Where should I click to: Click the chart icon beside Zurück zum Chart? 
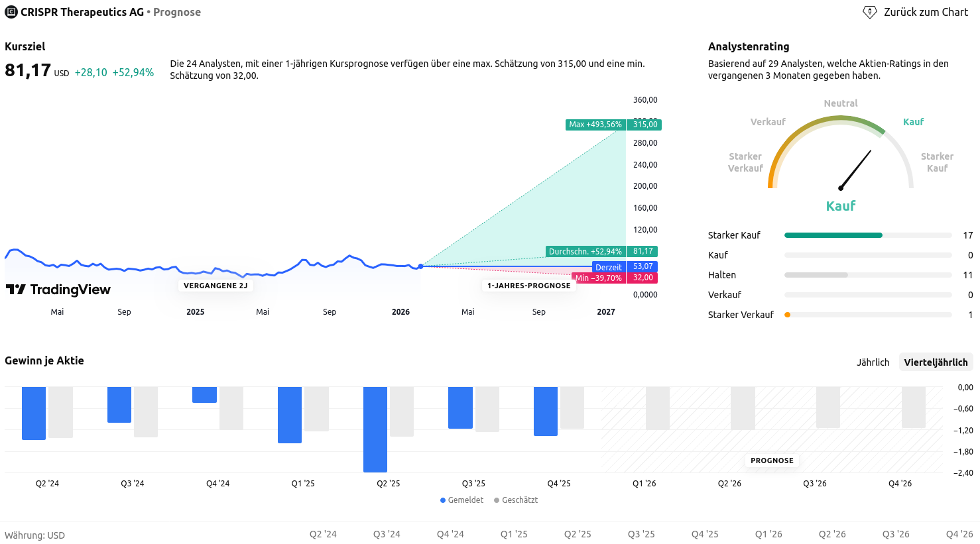pos(869,12)
